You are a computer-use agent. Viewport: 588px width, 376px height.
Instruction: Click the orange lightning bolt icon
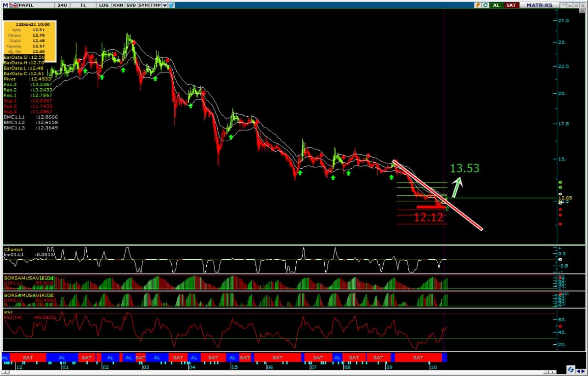(x=478, y=5)
